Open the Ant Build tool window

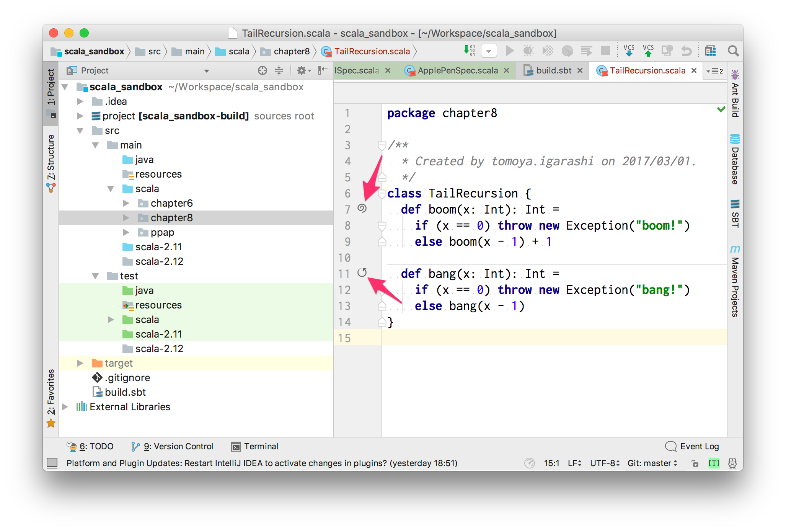click(x=735, y=94)
